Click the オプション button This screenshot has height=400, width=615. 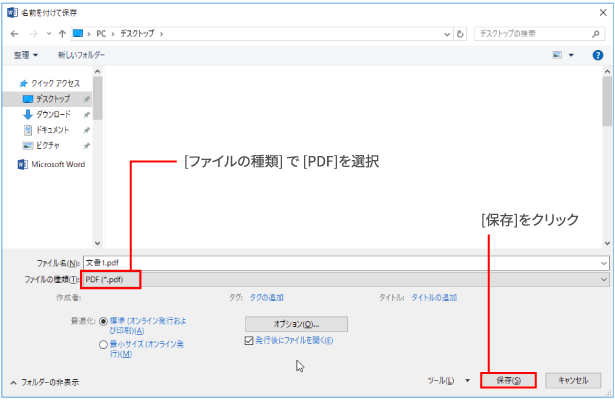click(296, 324)
